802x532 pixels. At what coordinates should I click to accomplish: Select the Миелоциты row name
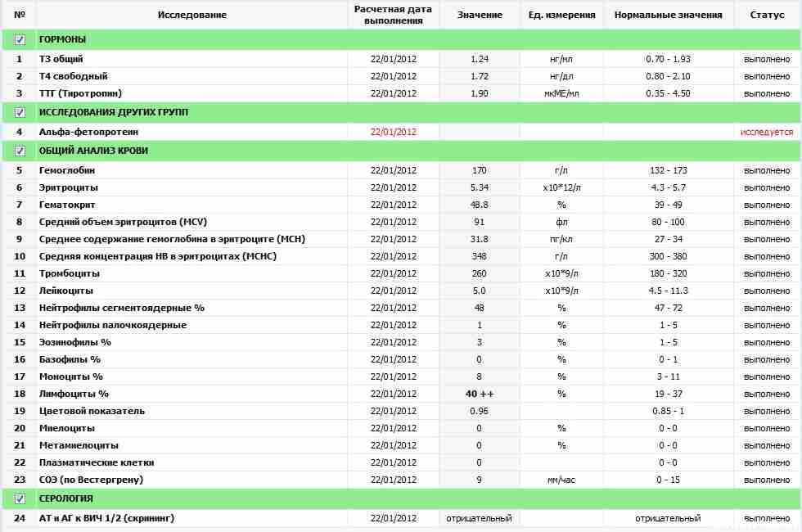tap(66, 428)
